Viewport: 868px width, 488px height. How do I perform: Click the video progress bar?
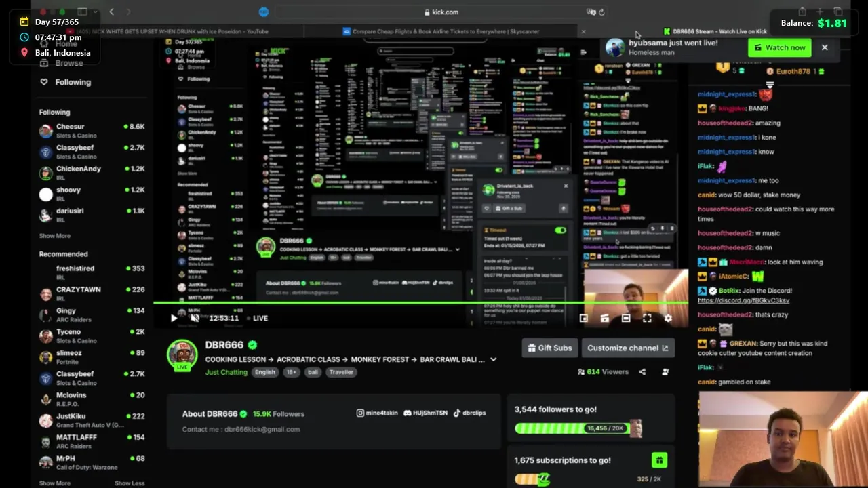[x=420, y=303]
